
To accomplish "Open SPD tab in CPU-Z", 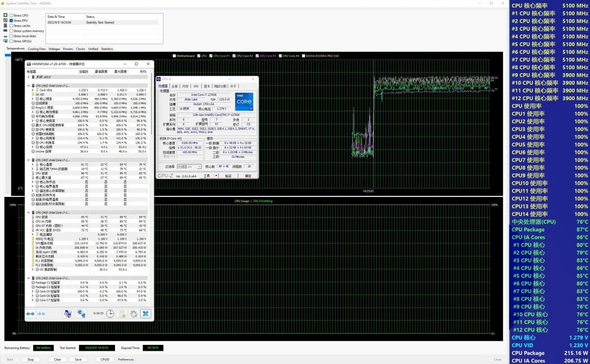I will coord(196,86).
